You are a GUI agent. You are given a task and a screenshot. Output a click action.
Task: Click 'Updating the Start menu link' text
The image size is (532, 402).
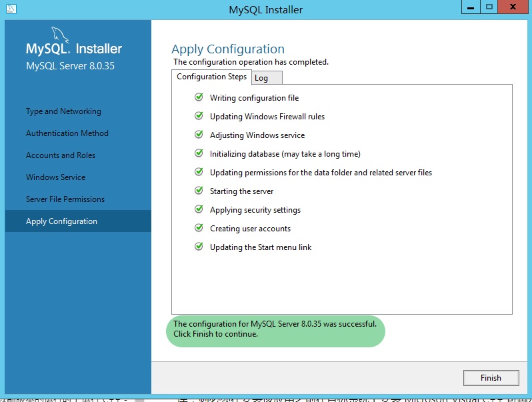[261, 247]
